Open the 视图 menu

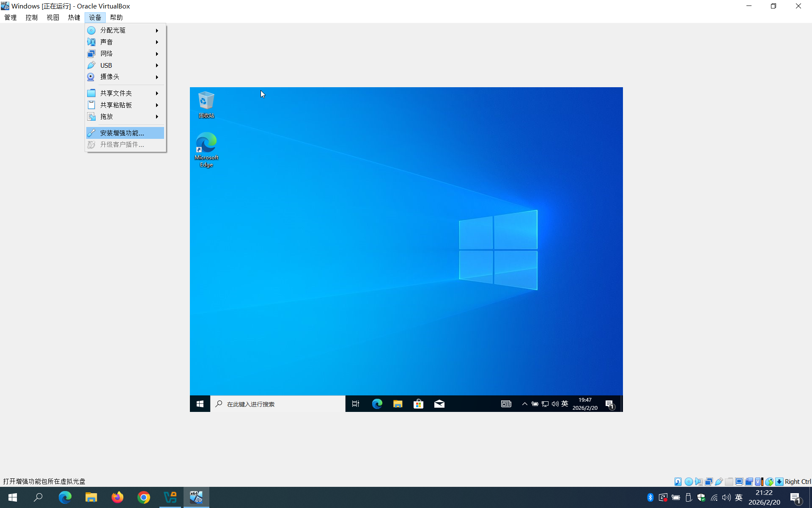53,17
